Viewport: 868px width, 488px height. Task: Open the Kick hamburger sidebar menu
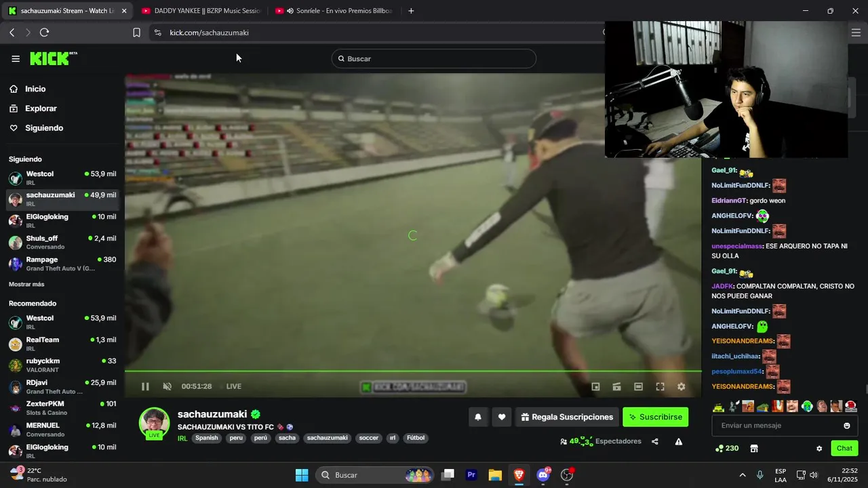coord(16,59)
